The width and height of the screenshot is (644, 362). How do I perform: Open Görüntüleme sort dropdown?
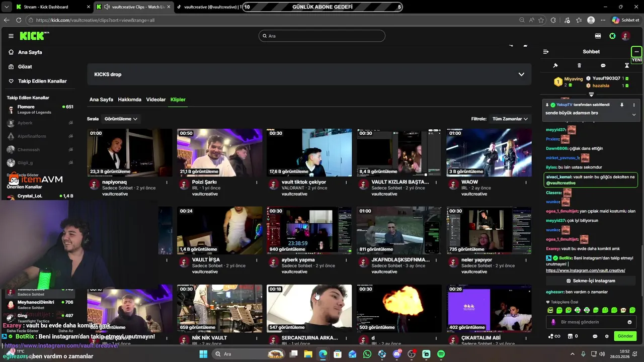click(121, 119)
